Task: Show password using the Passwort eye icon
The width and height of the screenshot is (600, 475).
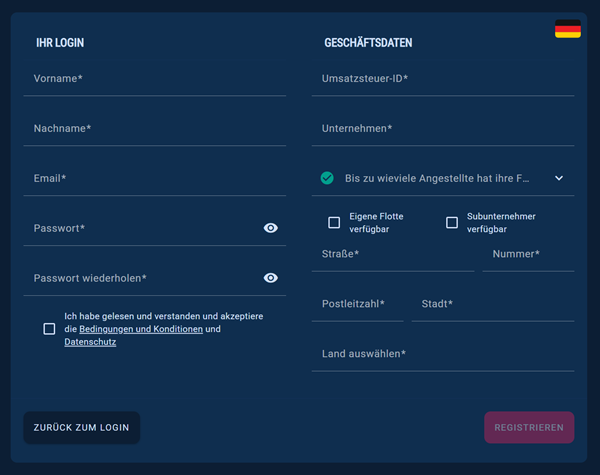Action: (270, 228)
